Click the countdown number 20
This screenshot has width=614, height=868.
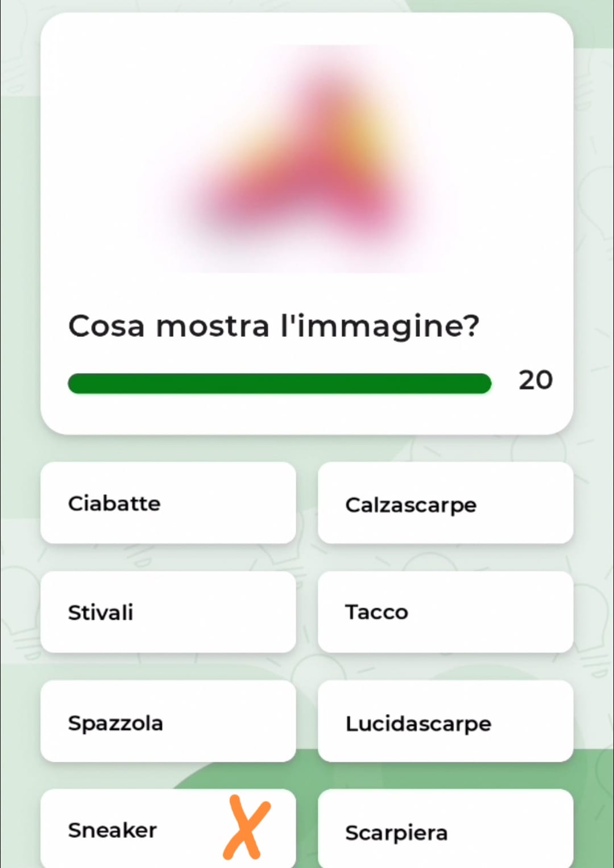tap(535, 380)
